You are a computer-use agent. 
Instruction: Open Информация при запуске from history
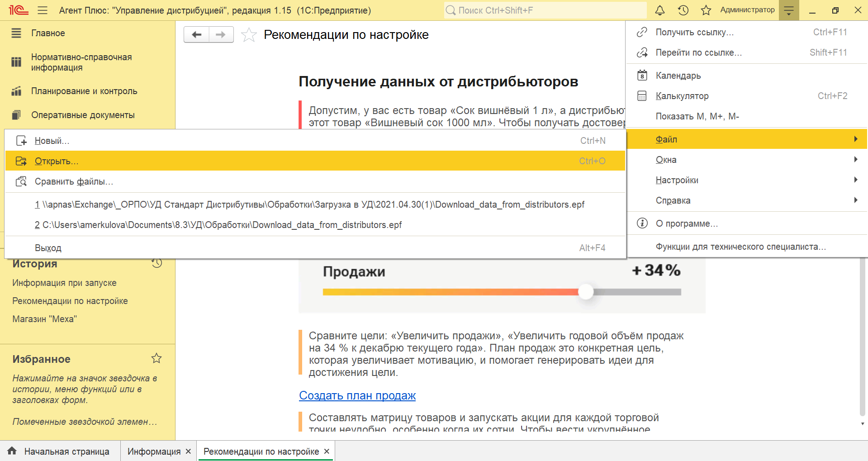tap(64, 283)
